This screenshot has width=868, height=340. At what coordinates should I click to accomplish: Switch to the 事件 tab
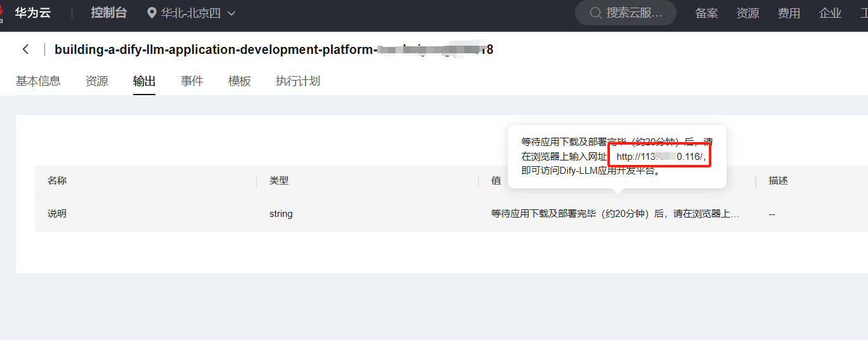click(191, 81)
